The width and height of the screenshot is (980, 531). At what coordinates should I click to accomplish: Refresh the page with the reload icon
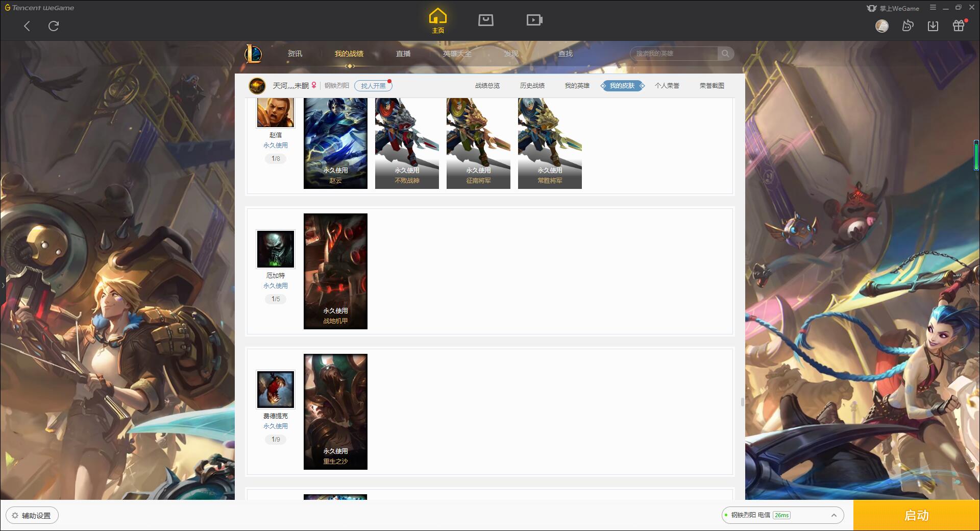coord(54,26)
